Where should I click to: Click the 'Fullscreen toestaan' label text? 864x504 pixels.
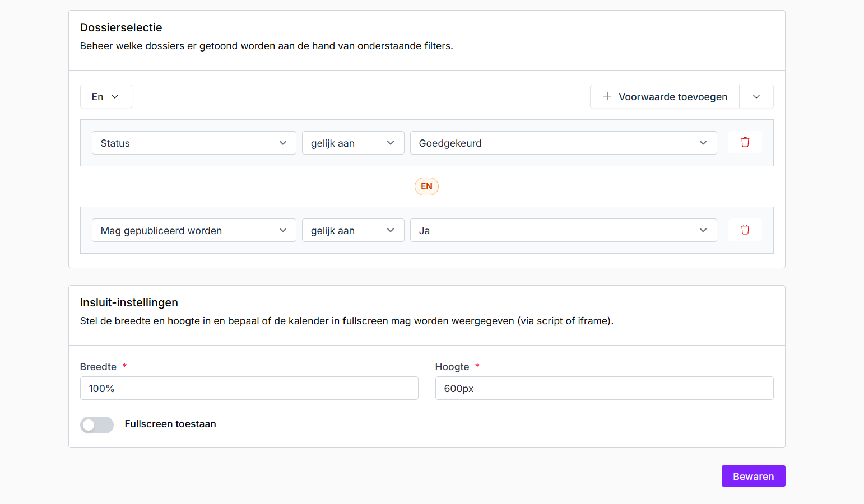click(x=170, y=424)
